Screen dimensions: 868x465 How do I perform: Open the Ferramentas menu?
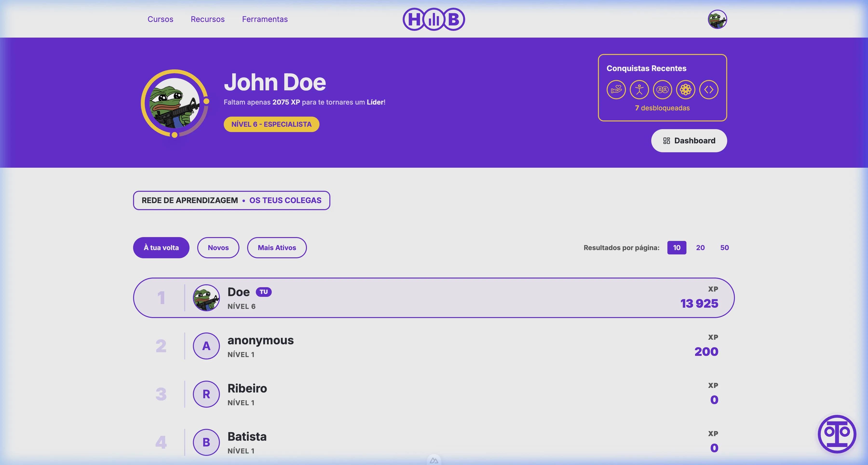[x=265, y=19]
